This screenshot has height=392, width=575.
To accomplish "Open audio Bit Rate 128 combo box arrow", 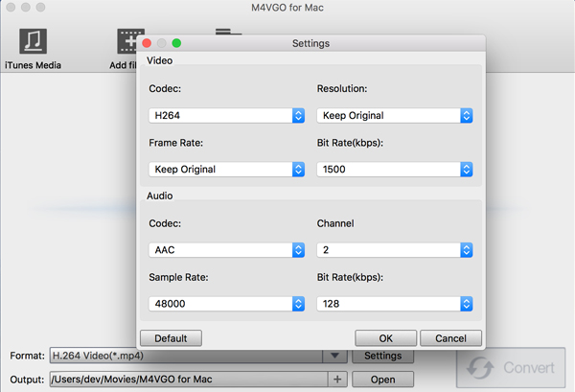I will pos(467,304).
